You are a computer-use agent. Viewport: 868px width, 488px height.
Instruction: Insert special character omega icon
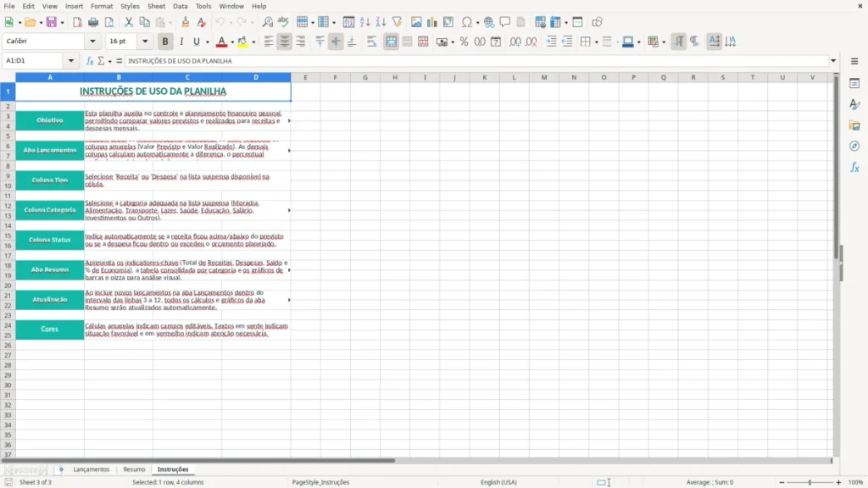(x=467, y=22)
